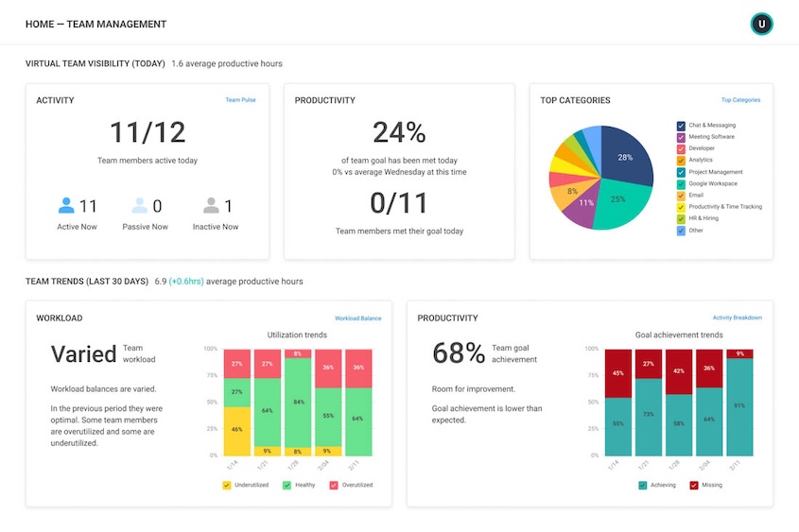
Task: Toggle the Meeting Software checkbox
Action: pos(681,137)
